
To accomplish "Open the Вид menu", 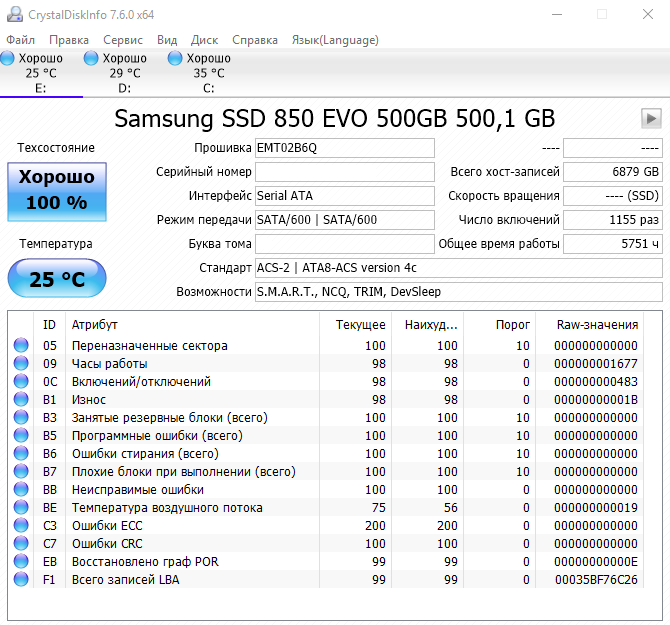I will (167, 40).
